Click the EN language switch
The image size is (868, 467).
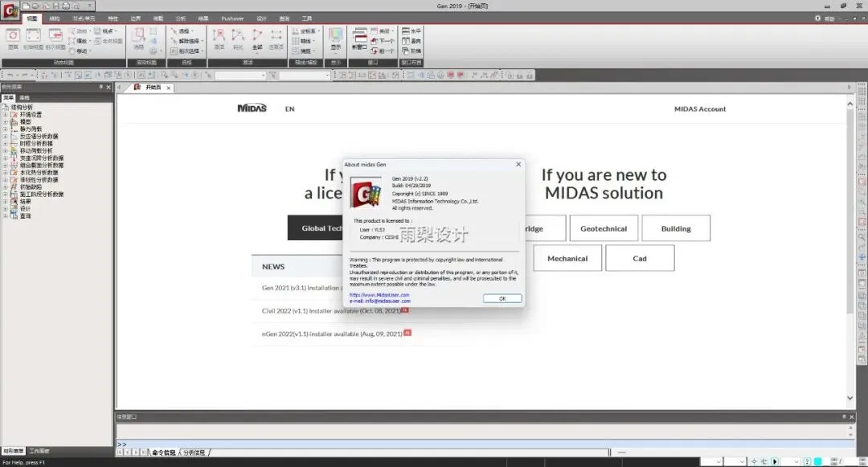click(289, 109)
